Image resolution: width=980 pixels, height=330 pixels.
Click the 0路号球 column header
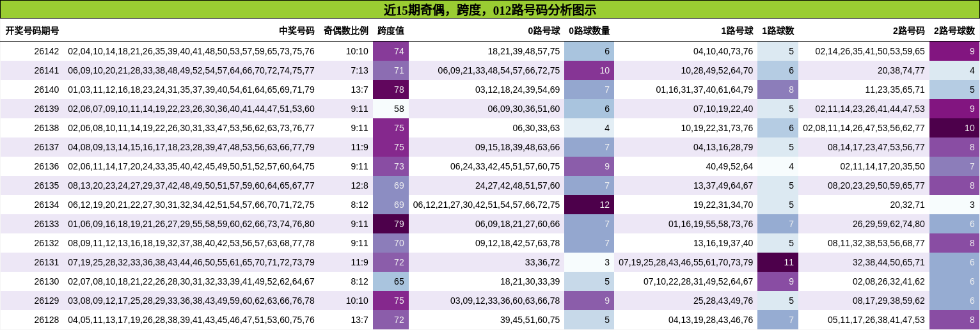pos(544,31)
